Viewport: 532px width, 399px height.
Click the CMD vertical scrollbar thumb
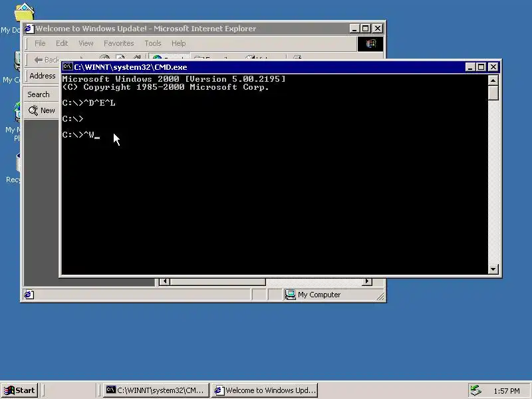tap(493, 93)
